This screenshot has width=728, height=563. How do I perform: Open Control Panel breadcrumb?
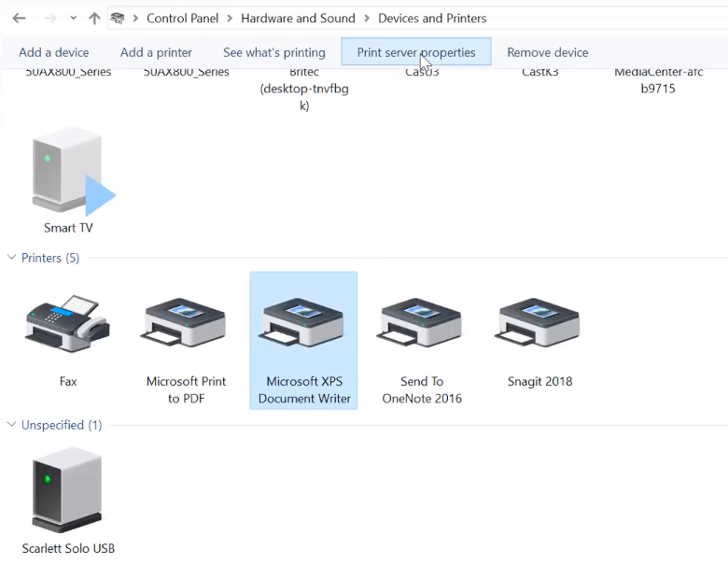[x=182, y=18]
